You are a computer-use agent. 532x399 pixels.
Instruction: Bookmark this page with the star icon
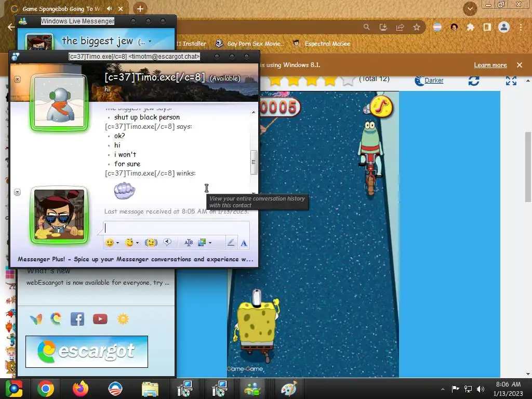tap(417, 27)
